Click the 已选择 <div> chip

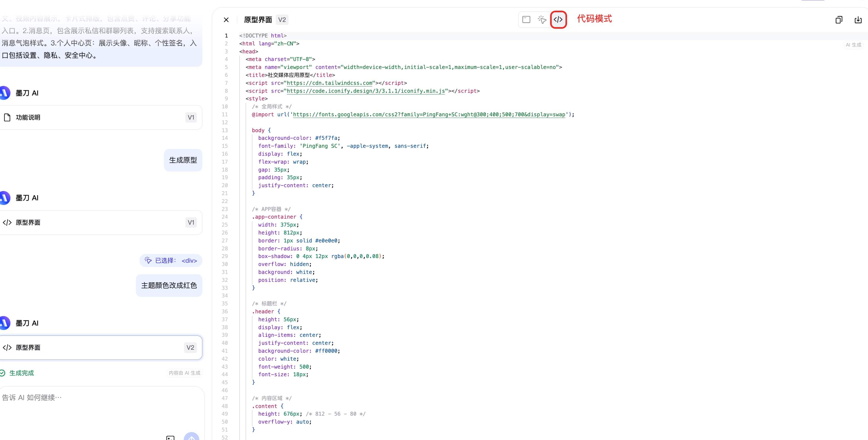[171, 260]
